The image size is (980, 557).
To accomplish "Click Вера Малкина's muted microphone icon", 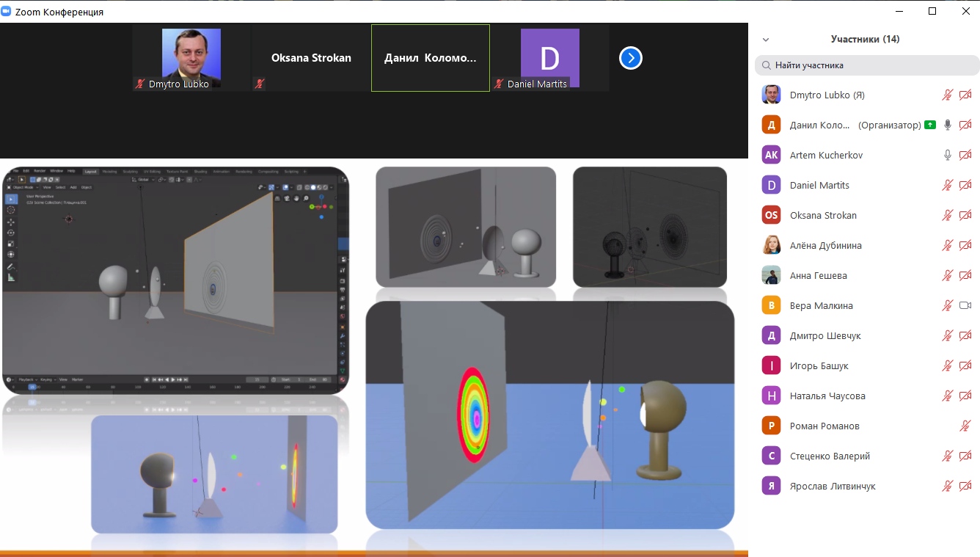I will pos(948,305).
